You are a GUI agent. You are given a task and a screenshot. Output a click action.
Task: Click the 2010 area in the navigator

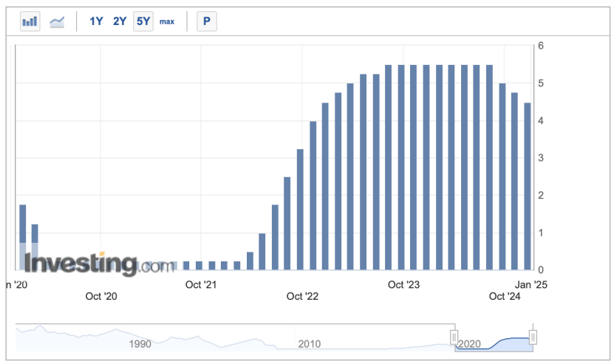[x=309, y=343]
